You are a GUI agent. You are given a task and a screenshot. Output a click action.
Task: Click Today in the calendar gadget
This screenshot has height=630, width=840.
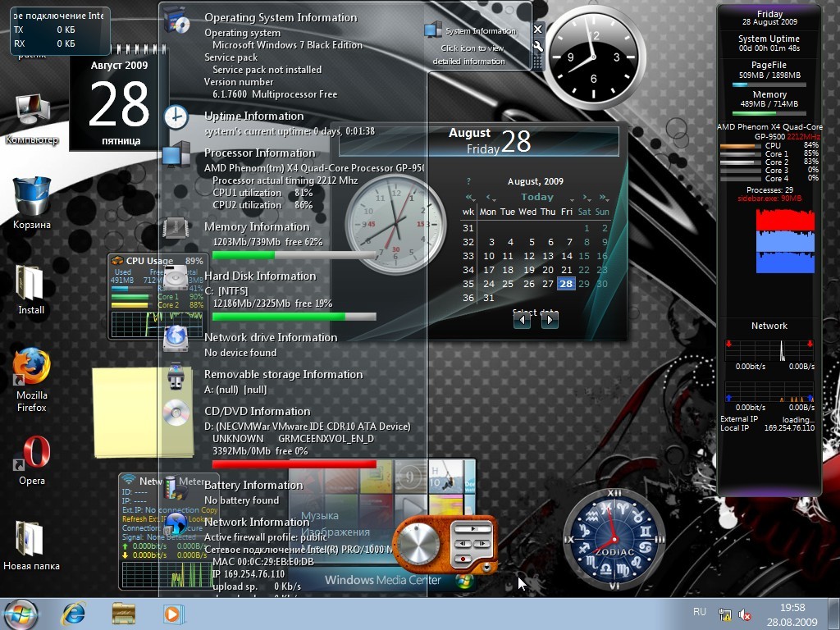coord(537,197)
